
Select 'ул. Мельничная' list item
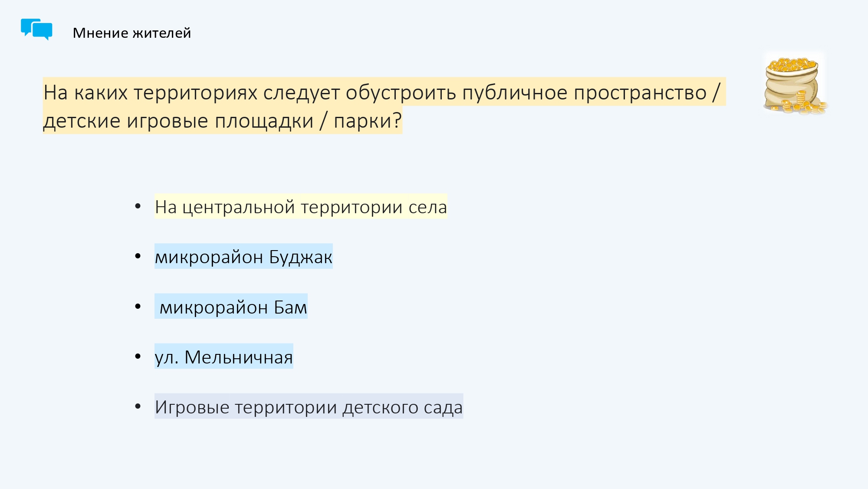(x=224, y=357)
